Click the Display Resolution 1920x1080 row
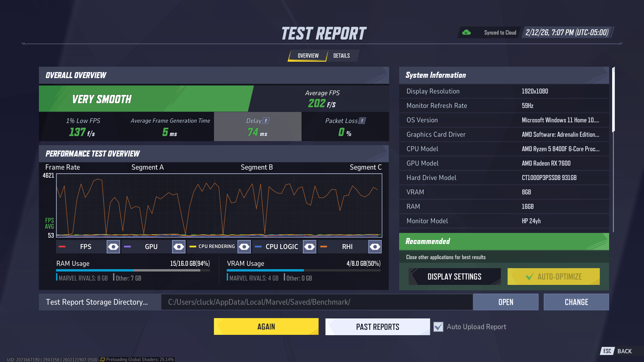This screenshot has width=644, height=362. [x=504, y=91]
